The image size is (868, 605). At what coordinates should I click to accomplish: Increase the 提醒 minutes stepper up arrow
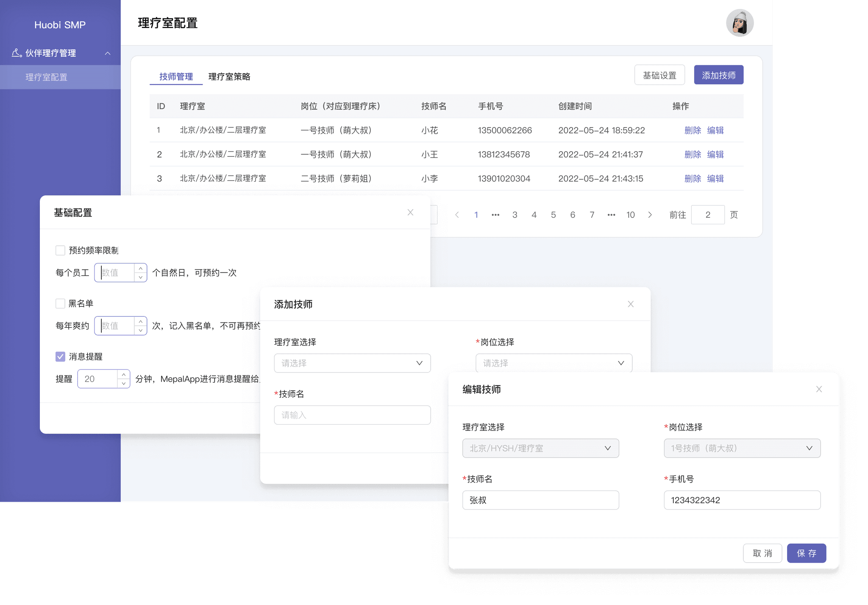[123, 375]
